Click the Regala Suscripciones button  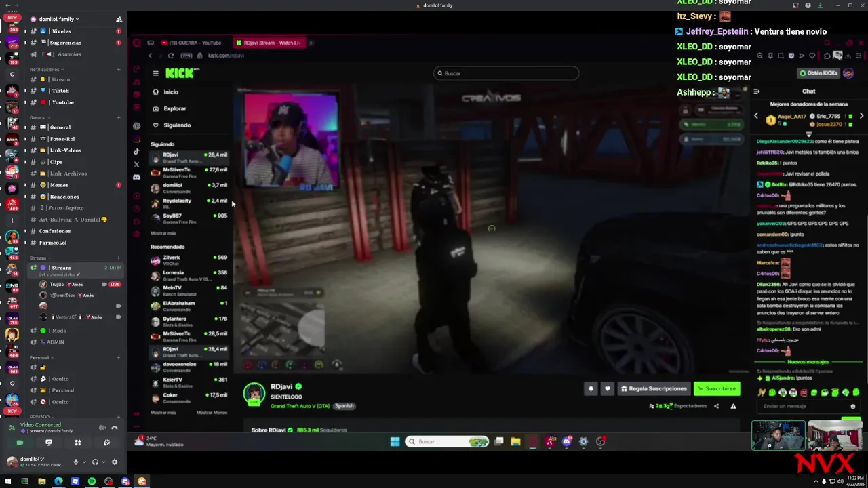[x=654, y=389]
